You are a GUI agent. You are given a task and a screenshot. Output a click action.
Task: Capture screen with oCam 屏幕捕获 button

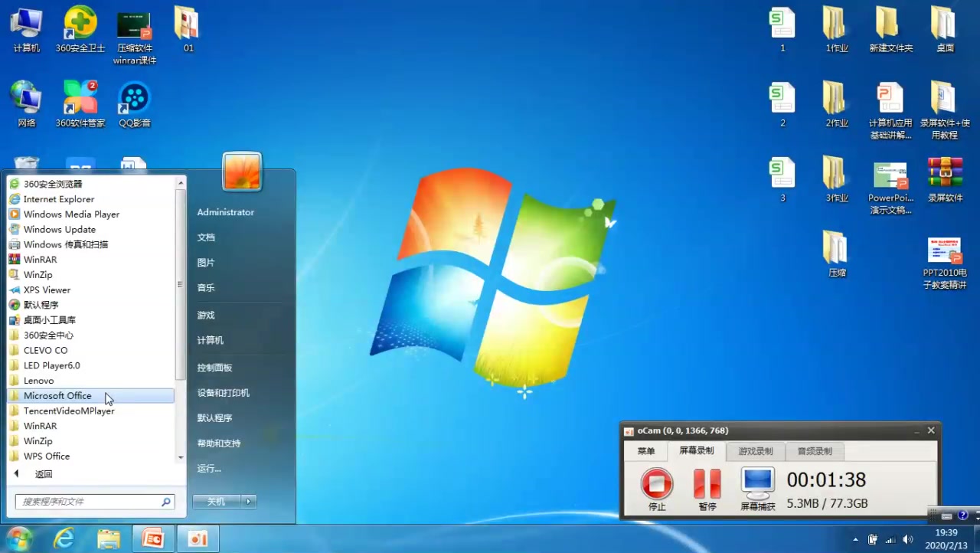click(x=758, y=489)
